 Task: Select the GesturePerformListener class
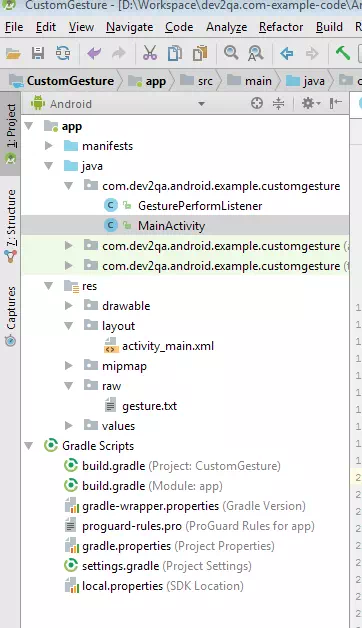pos(200,206)
